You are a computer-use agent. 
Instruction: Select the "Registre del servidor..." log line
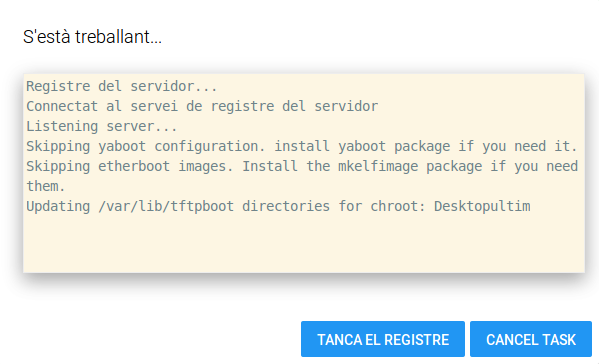pos(121,86)
